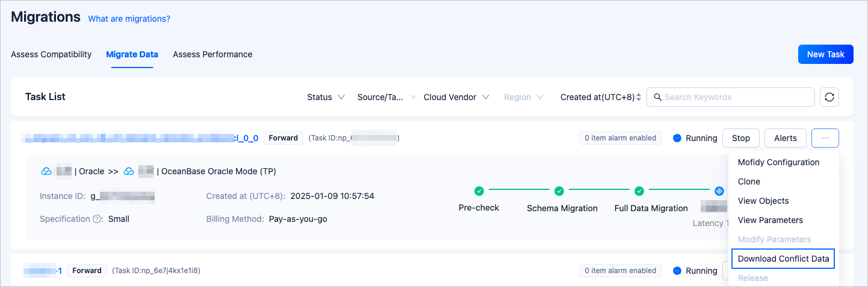Screen dimensions: 868x287
Task: Click the OceanBase target cloud icon
Action: coord(129,172)
